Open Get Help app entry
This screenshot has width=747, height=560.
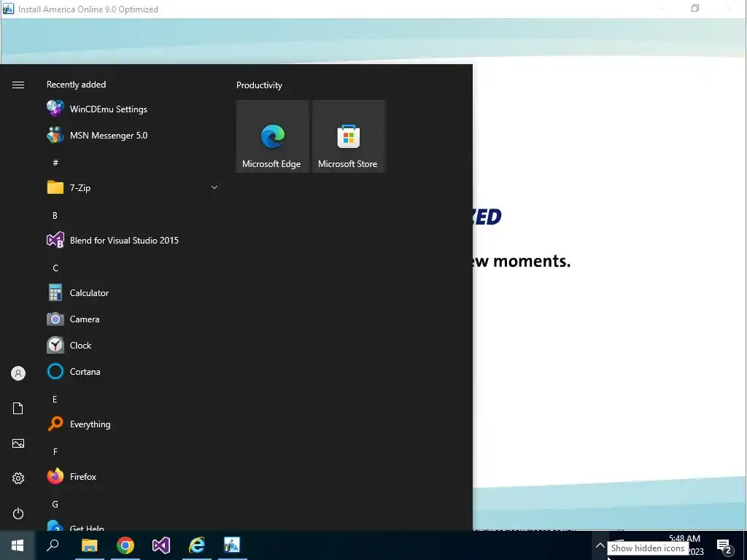[x=133, y=526]
